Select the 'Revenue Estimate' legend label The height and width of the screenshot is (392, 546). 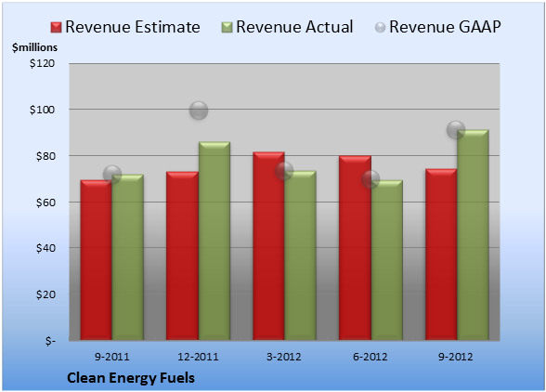(133, 27)
